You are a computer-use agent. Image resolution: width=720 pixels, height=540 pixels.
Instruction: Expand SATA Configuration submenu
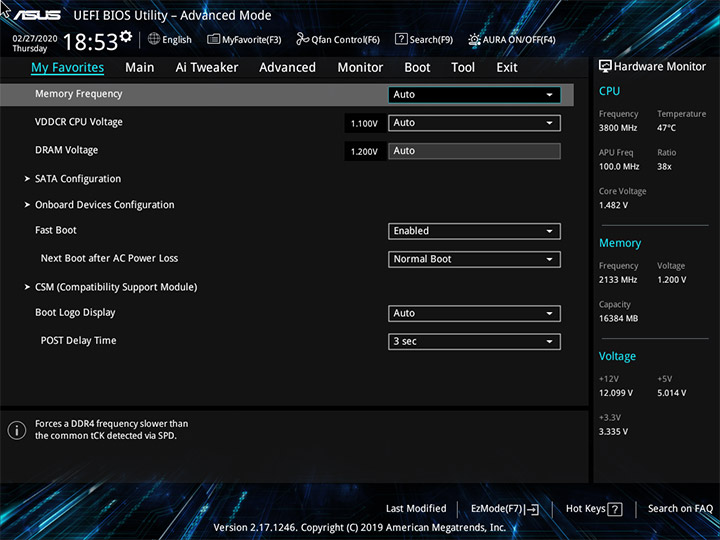[x=78, y=179]
